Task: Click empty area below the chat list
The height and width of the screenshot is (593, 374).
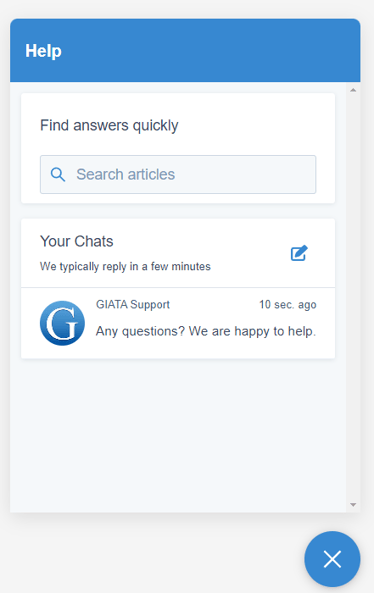Action: [178, 435]
